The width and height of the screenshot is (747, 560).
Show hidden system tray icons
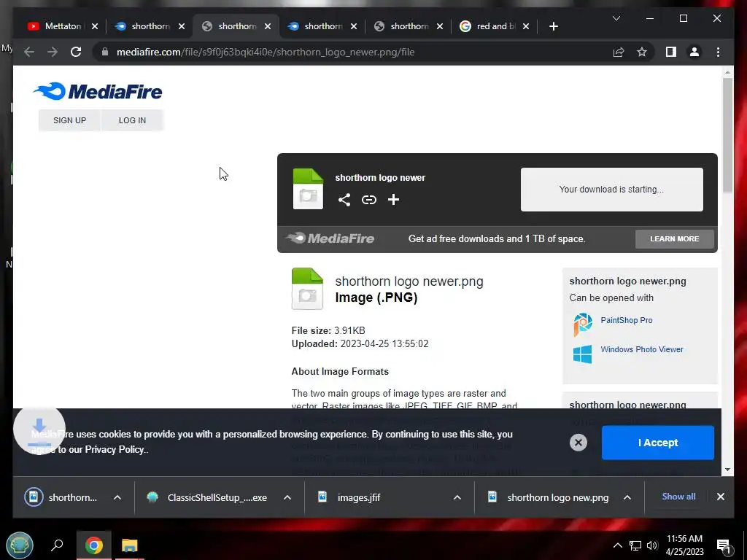(617, 545)
